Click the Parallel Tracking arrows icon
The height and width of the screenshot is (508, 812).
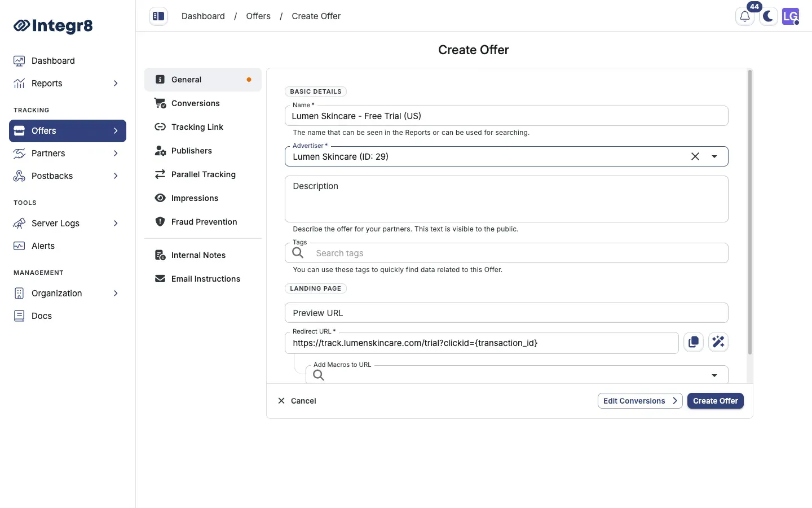(160, 174)
